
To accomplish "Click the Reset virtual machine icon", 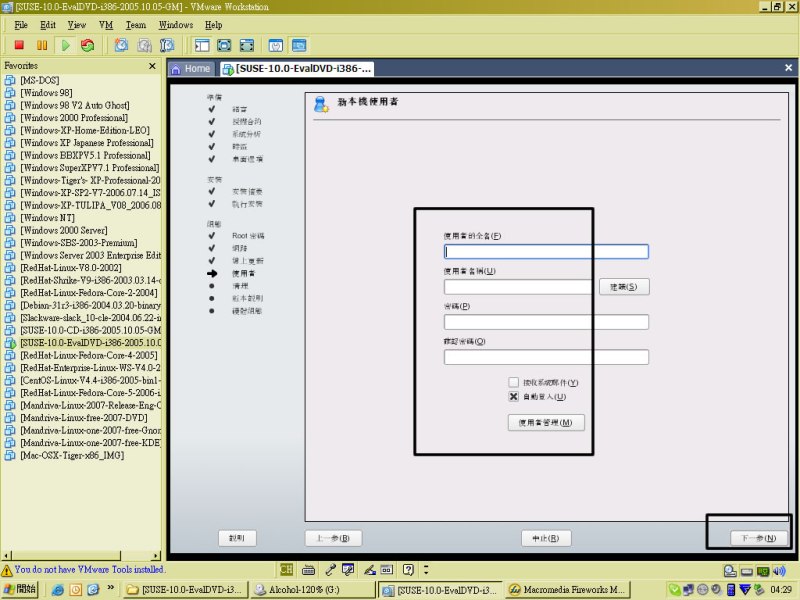I will (88, 45).
